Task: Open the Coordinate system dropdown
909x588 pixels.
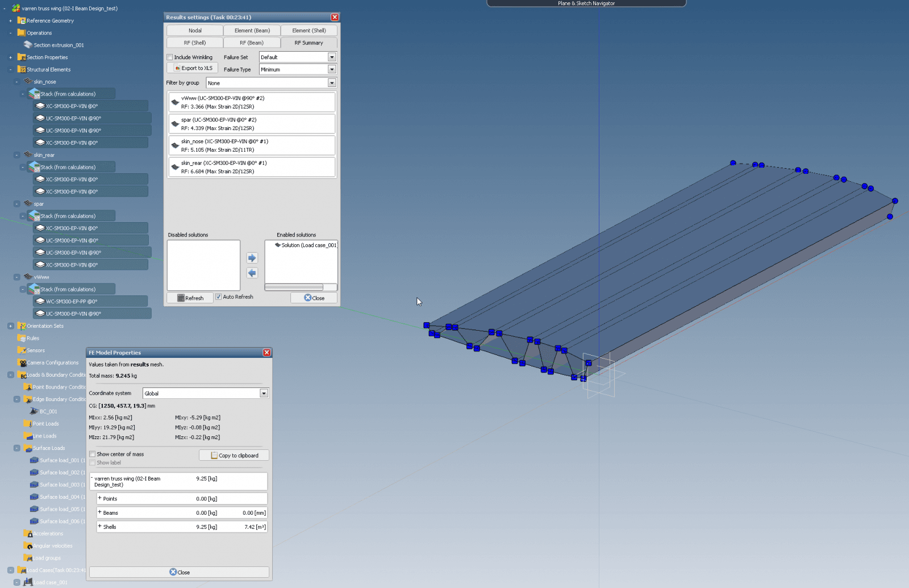Action: coord(264,393)
